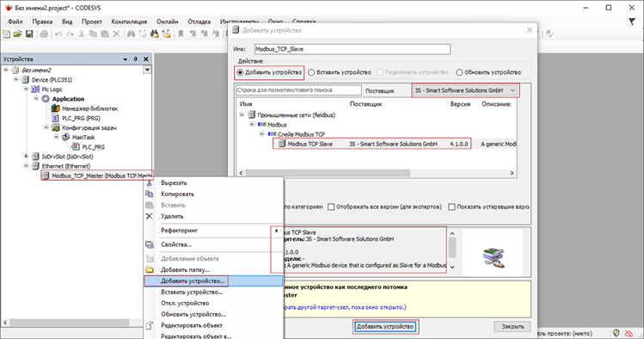
Task: Collapse the Ethernet node in tree
Action: (x=27, y=165)
